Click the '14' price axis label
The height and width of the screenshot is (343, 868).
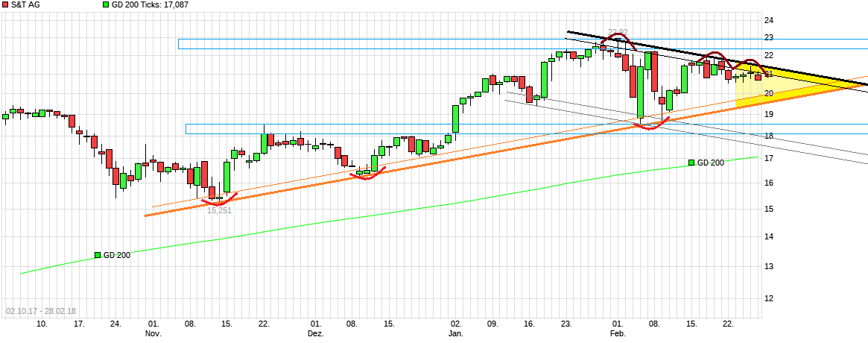click(x=769, y=236)
